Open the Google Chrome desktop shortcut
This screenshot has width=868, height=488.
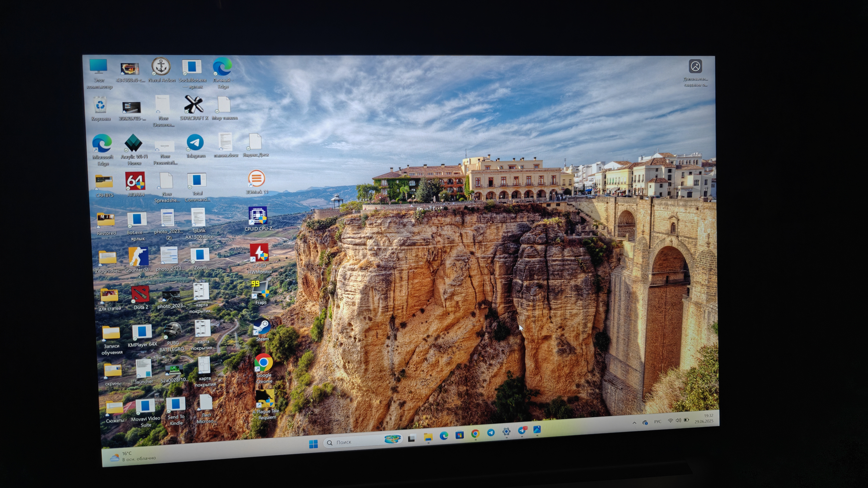point(264,369)
